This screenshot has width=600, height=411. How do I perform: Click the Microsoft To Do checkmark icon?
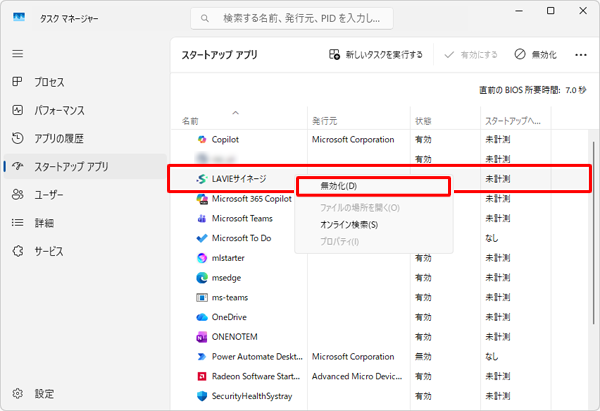[x=202, y=238]
